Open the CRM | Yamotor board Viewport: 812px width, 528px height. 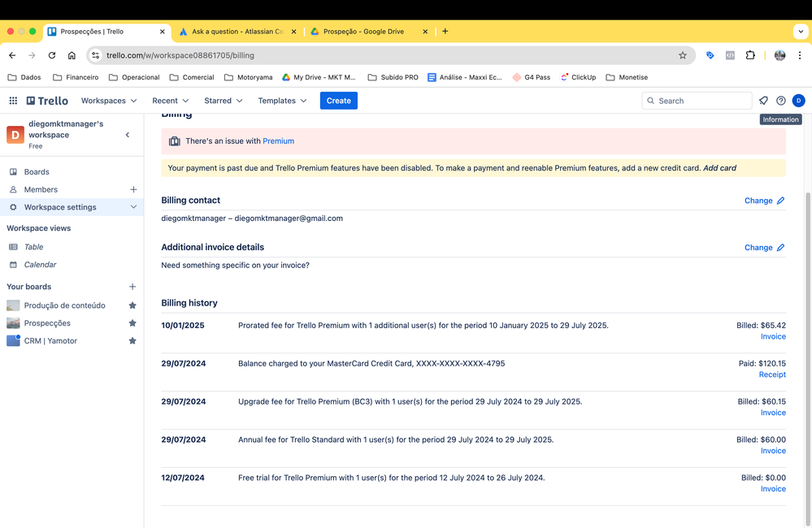pos(50,340)
